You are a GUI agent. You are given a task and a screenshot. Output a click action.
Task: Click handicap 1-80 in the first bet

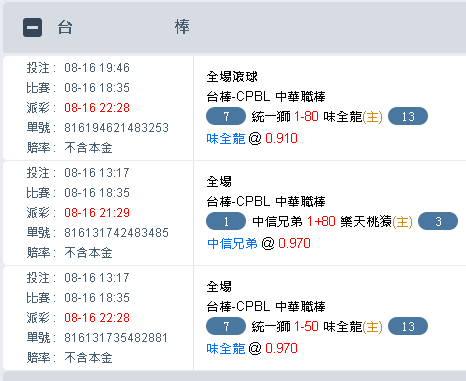[x=306, y=117]
